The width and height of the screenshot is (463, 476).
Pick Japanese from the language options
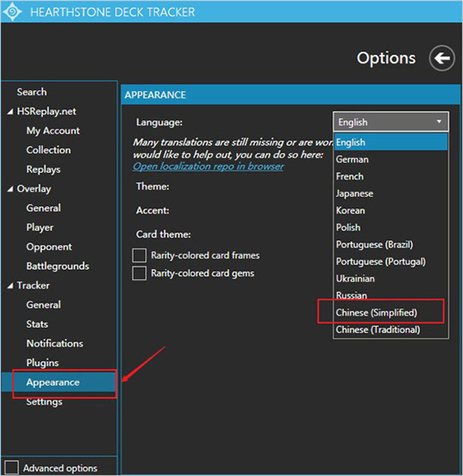354,194
